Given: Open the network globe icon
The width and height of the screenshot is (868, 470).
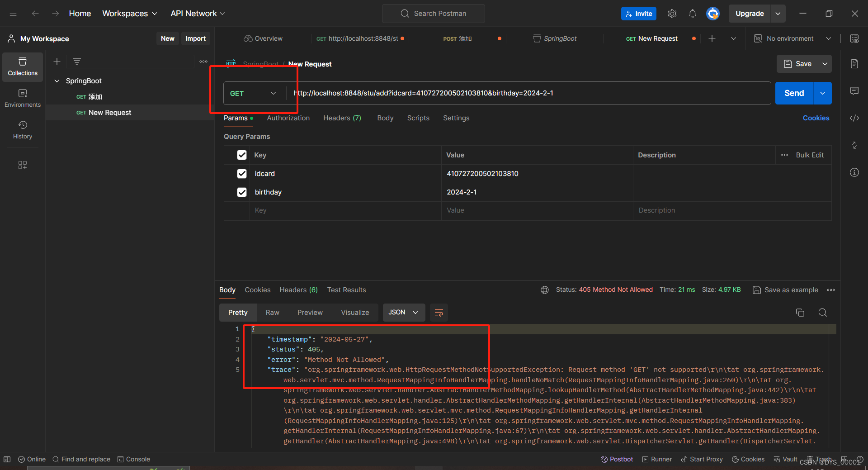Looking at the screenshot, I should tap(545, 290).
